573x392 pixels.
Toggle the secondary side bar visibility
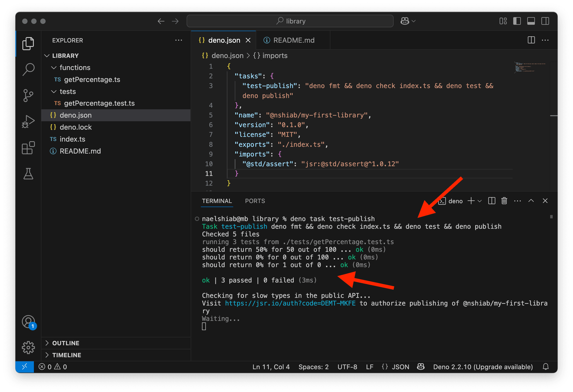[545, 21]
